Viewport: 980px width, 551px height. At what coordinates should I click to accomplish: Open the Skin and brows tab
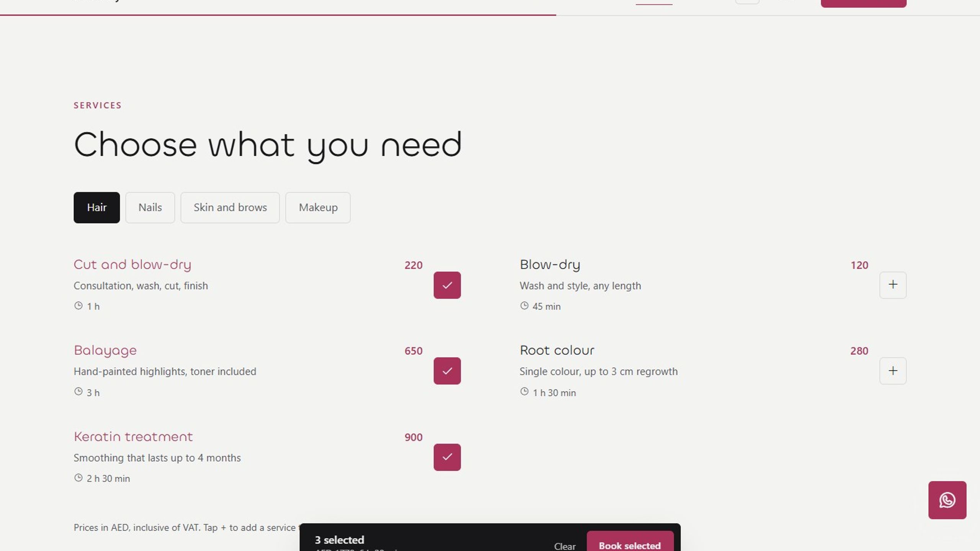coord(230,207)
